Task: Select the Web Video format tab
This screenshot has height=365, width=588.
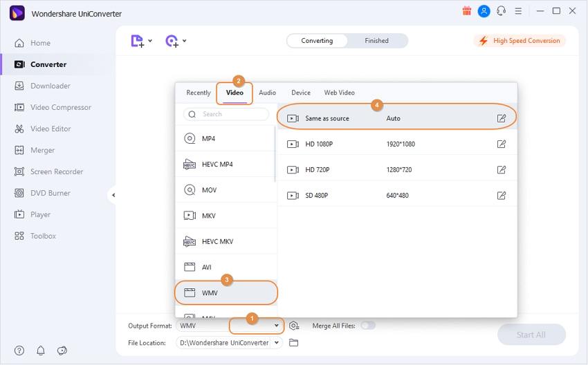Action: pos(340,93)
